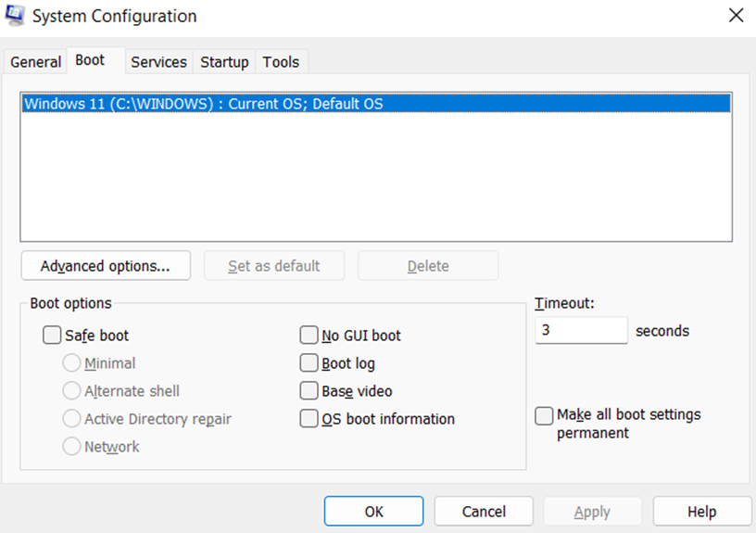Turn on OS boot information
The height and width of the screenshot is (533, 756).
coord(309,419)
